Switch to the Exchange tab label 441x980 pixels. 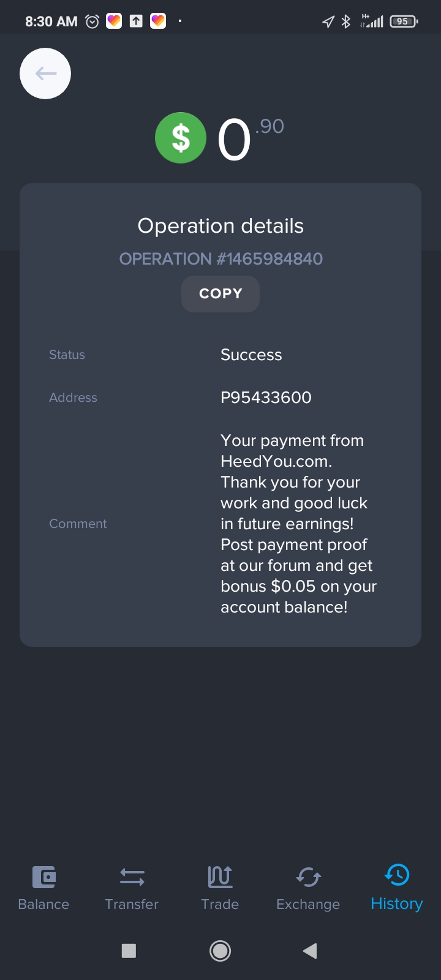click(x=308, y=905)
